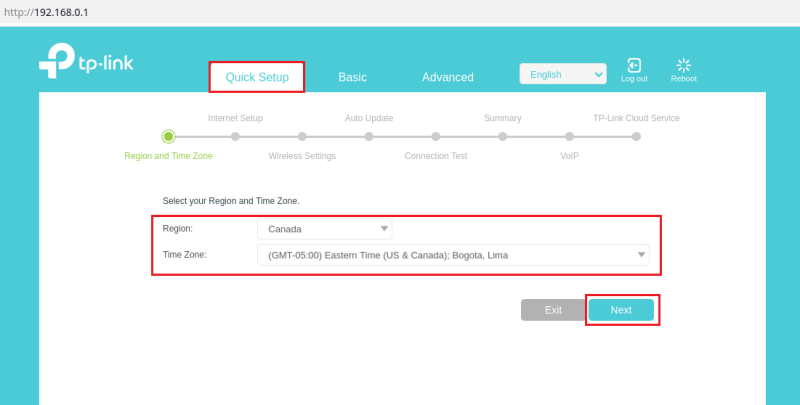This screenshot has width=800, height=405.
Task: Select the TP-Link Cloud Service step dot
Action: [636, 136]
